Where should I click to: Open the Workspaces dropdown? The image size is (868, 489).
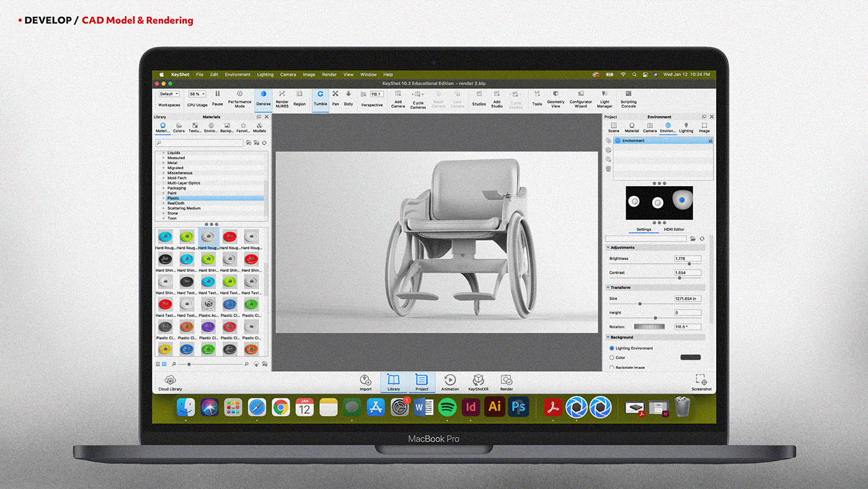[x=169, y=93]
